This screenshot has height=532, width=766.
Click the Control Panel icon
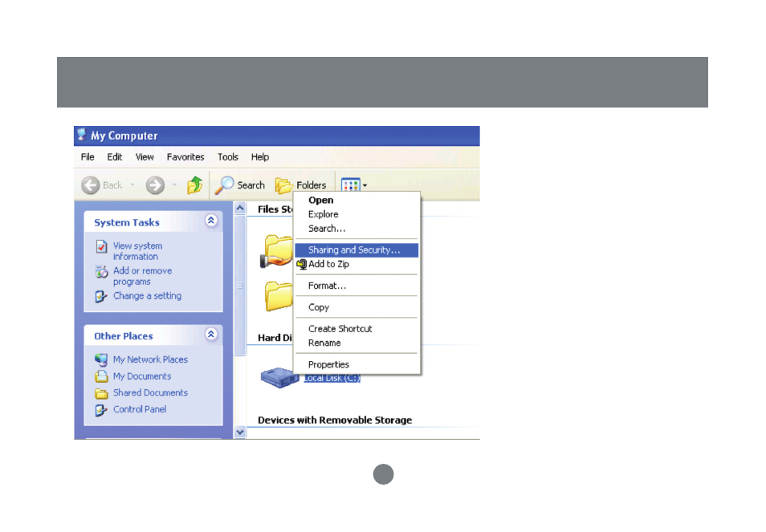[100, 410]
